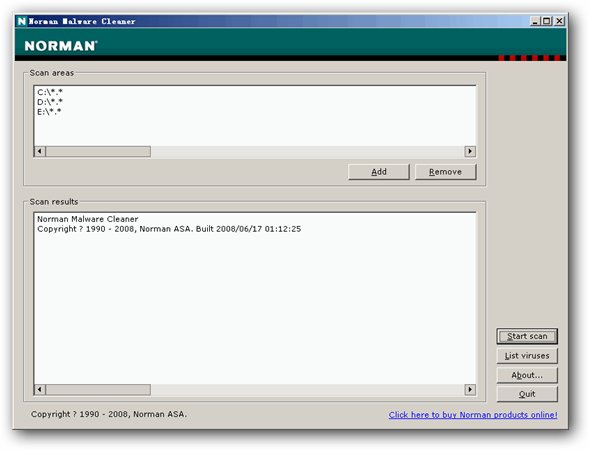
Task: Click the scan results horizontal scrollbar thumb
Action: (98, 390)
